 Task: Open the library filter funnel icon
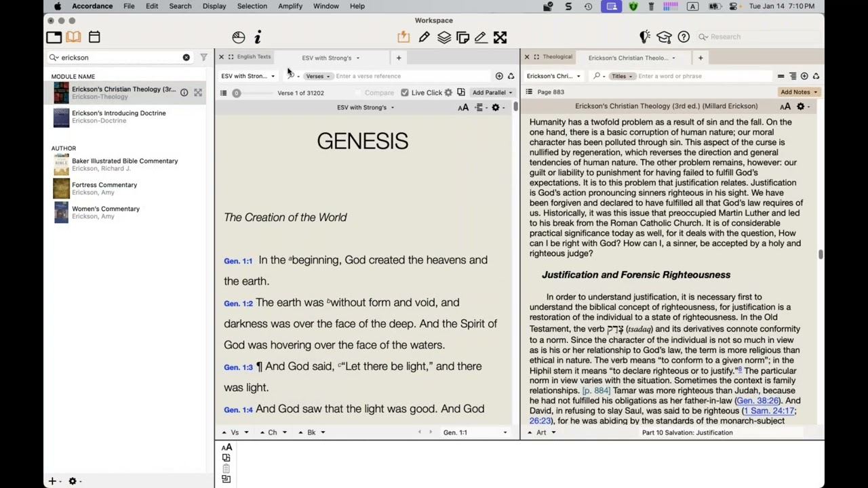tap(203, 58)
